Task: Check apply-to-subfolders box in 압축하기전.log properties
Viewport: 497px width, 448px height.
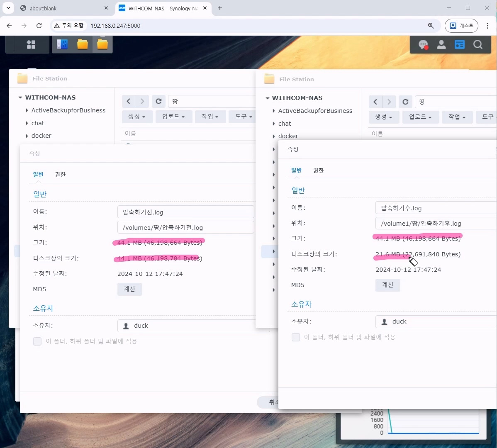Action: (37, 341)
